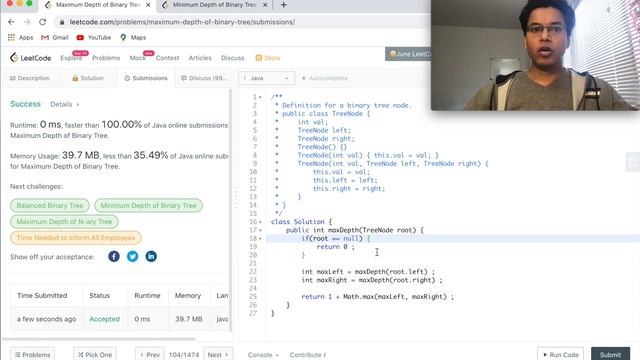Open Discuss in LeetCode navbar
Screen dimensions: 640x360
coord(233,58)
